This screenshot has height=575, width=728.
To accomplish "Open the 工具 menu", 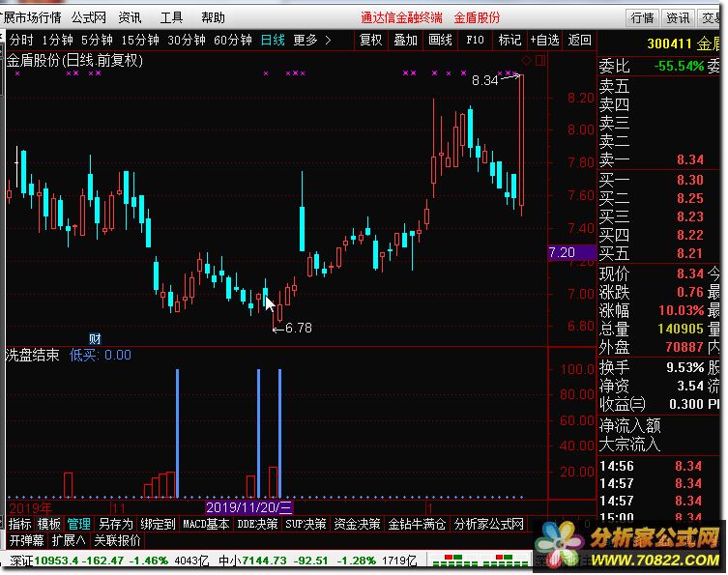I will (171, 17).
